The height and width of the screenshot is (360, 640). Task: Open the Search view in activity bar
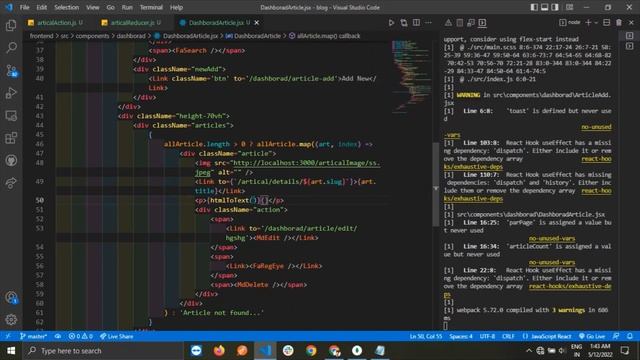coord(11,48)
